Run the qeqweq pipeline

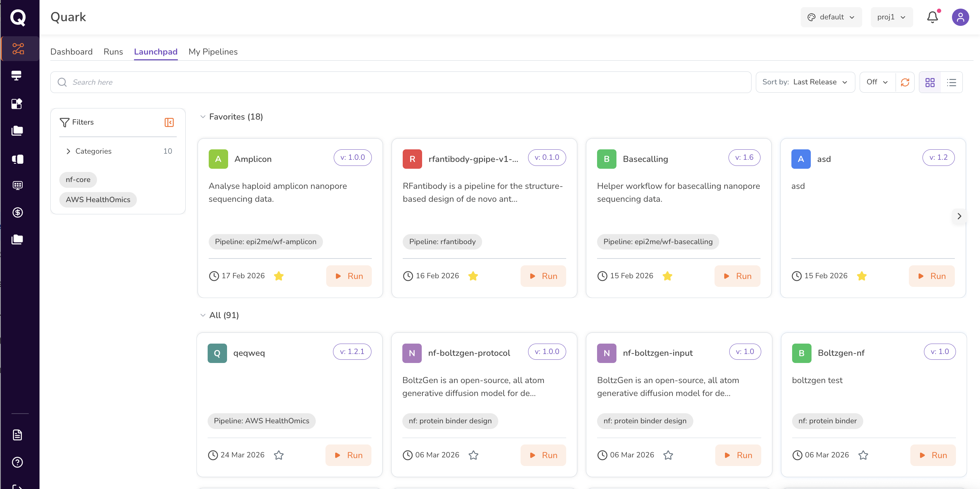click(x=348, y=455)
